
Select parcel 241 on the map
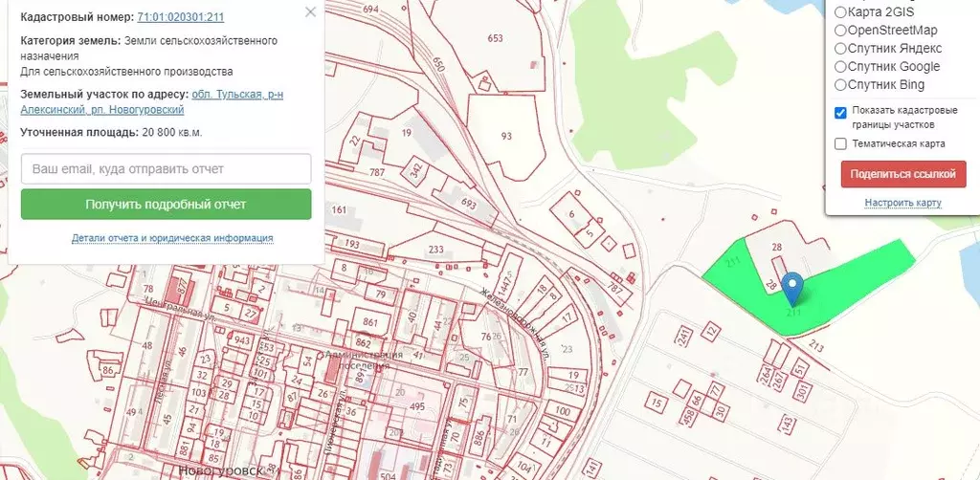(x=685, y=336)
